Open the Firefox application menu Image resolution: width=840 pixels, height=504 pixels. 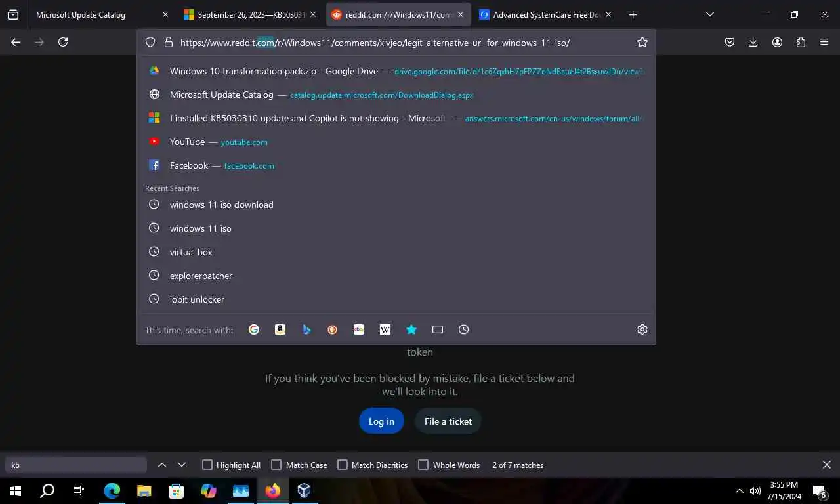(824, 42)
